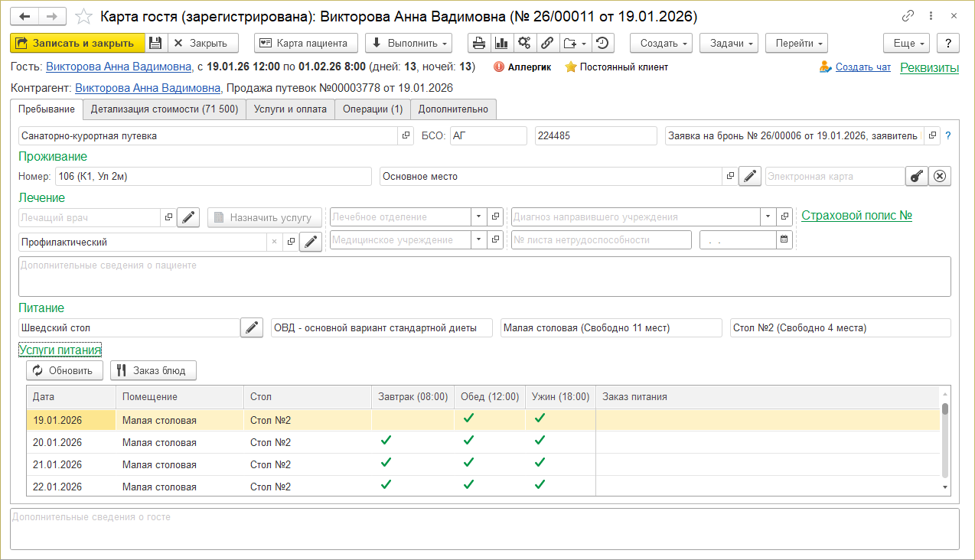Toggle dinner checkmark for 22.01.2026
Screen dimensions: 975x560
coord(540,485)
